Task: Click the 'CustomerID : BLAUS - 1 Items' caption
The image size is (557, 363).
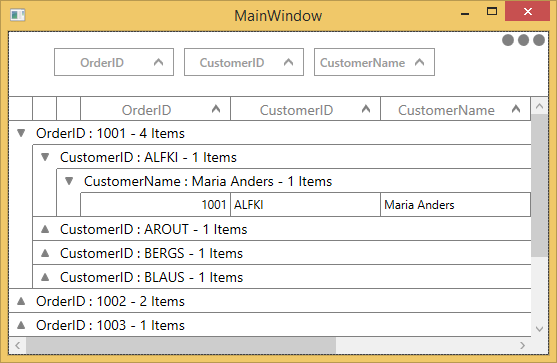Action: [x=151, y=277]
